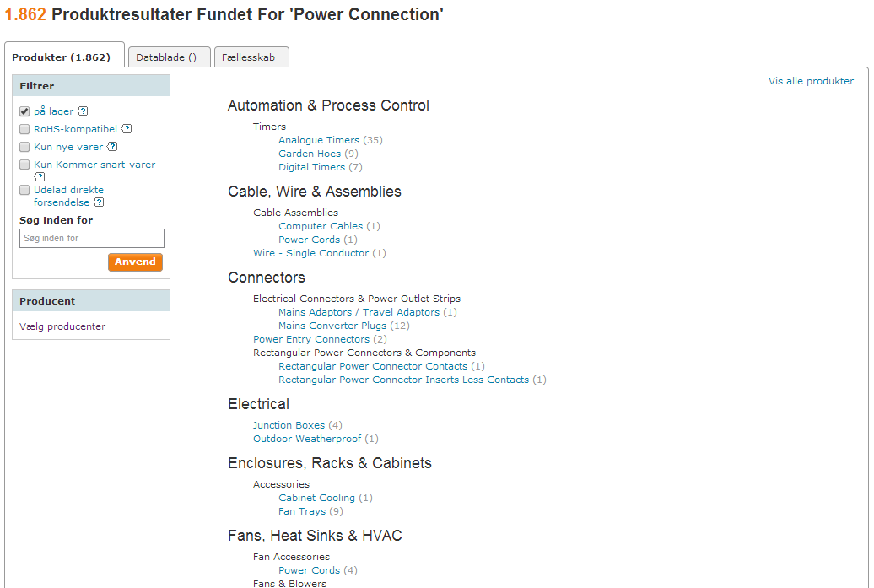
Task: Click help icon next to 'Kun nye varer'
Action: [112, 147]
